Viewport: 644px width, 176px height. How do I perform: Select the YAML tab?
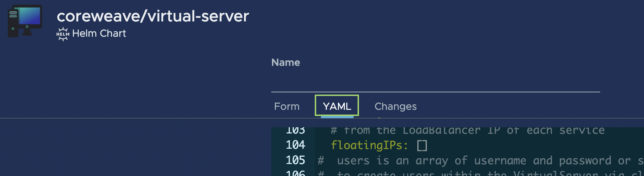337,106
